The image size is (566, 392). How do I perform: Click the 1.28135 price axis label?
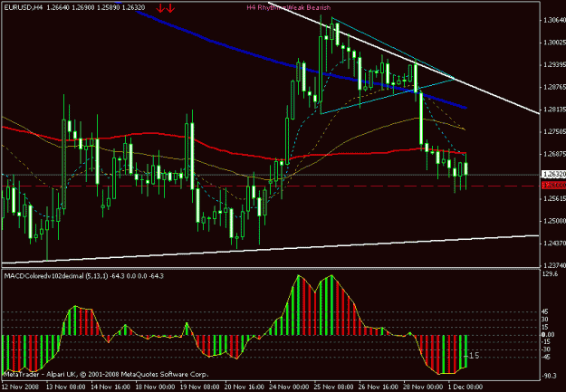pyautogui.click(x=554, y=110)
